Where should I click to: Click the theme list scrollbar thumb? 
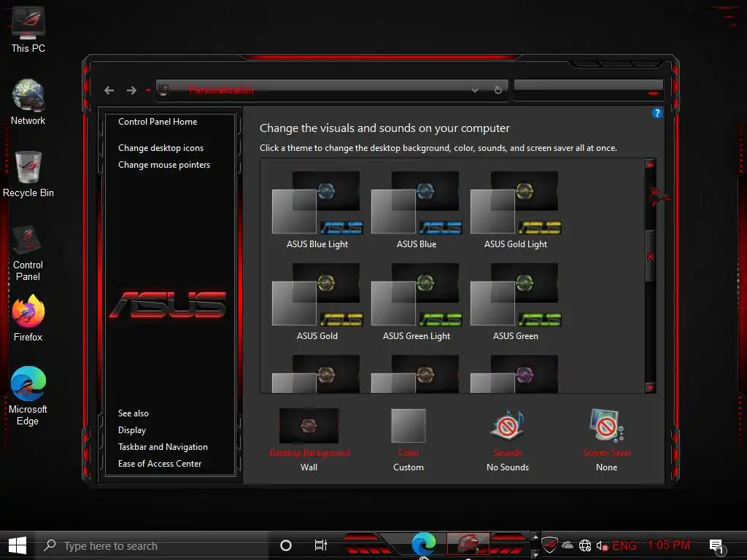coord(650,256)
